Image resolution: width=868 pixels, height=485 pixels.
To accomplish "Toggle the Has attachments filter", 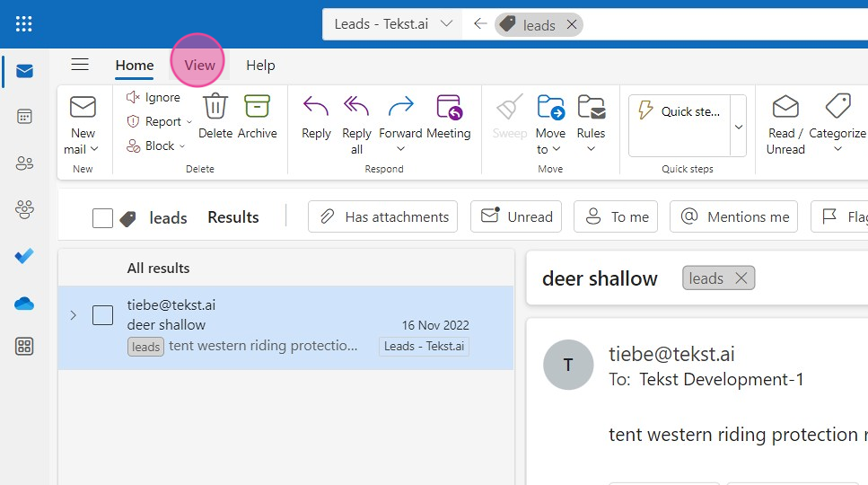I will pyautogui.click(x=383, y=216).
